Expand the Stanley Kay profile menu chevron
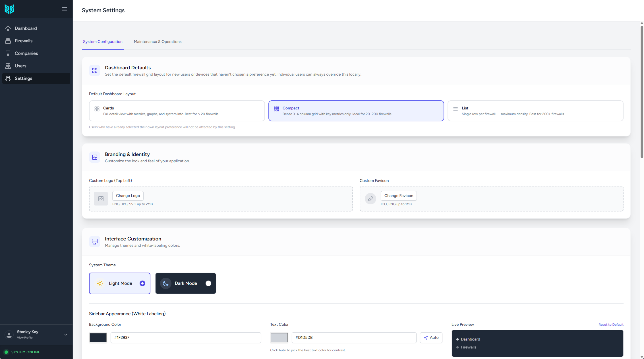The height and width of the screenshot is (359, 644). pyautogui.click(x=66, y=335)
